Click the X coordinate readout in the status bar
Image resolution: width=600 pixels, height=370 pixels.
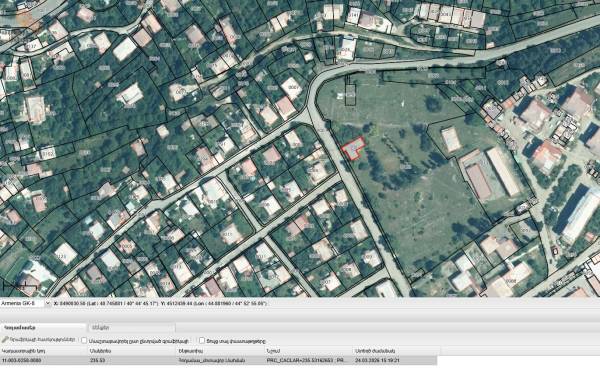coord(106,303)
